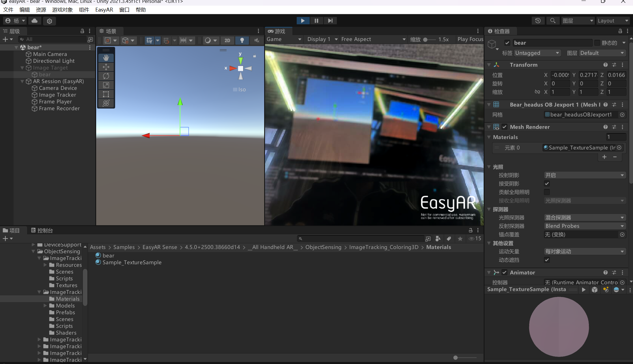Open the Untagged tag dropdown
The image size is (633, 364).
coord(537,53)
